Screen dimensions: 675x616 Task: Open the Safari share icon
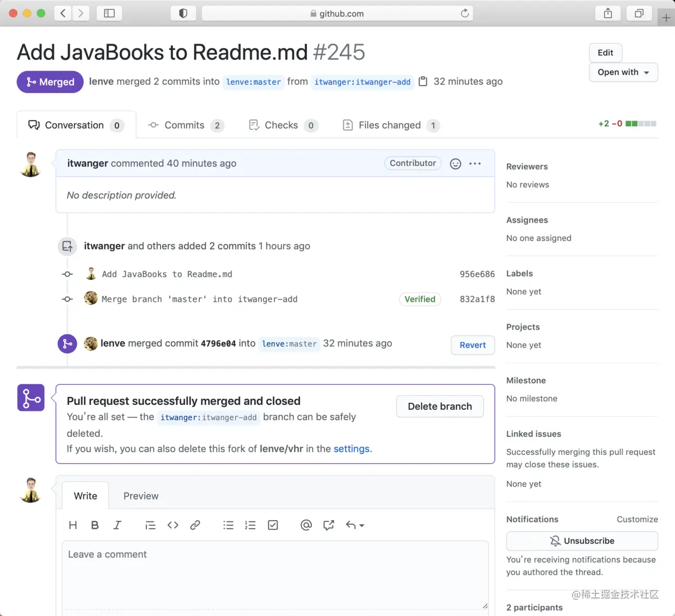coord(608,13)
